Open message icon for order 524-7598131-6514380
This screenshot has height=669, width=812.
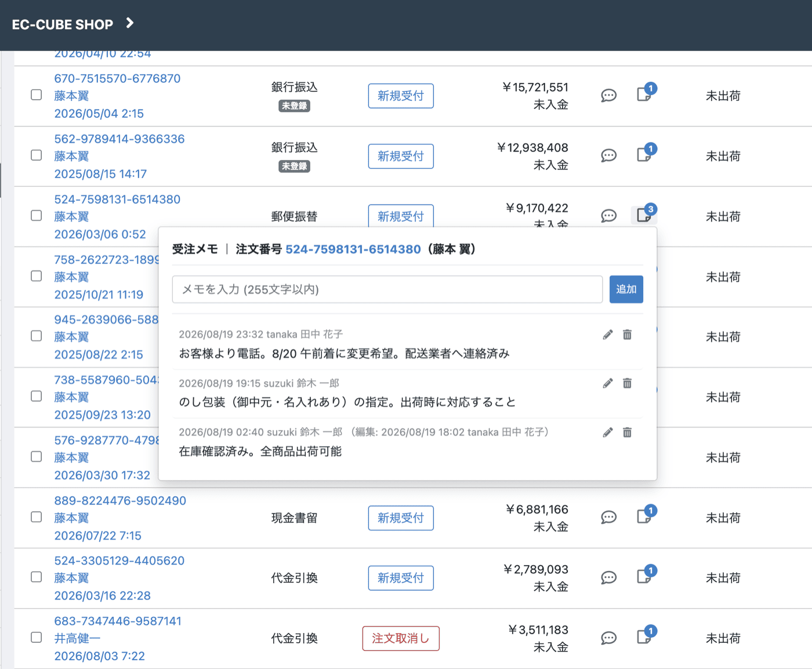pos(608,216)
